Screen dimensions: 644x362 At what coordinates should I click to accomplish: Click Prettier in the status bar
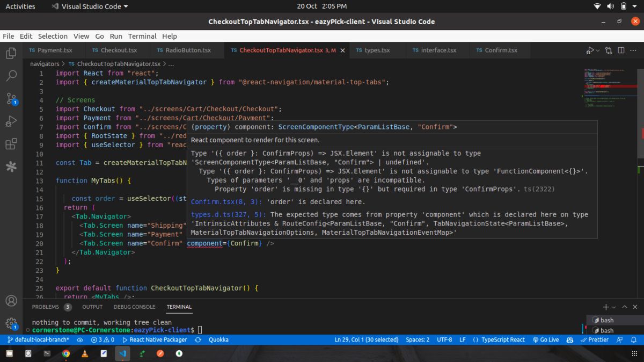(x=594, y=339)
